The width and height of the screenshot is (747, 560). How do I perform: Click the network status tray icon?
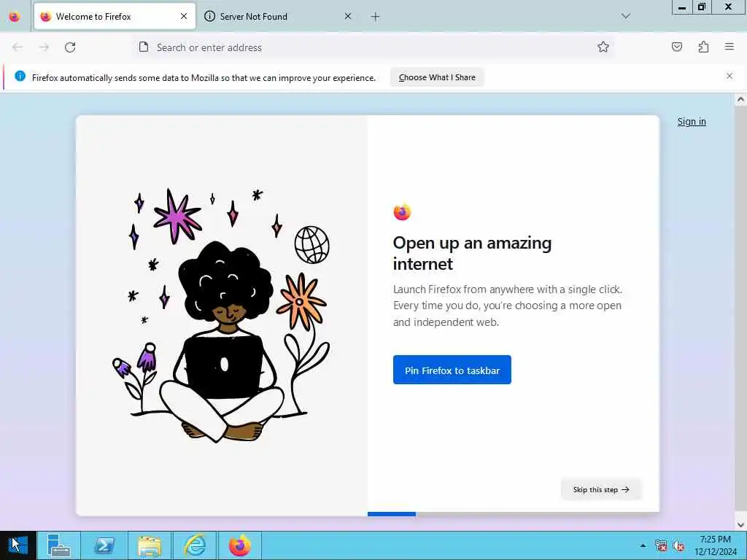(x=661, y=545)
